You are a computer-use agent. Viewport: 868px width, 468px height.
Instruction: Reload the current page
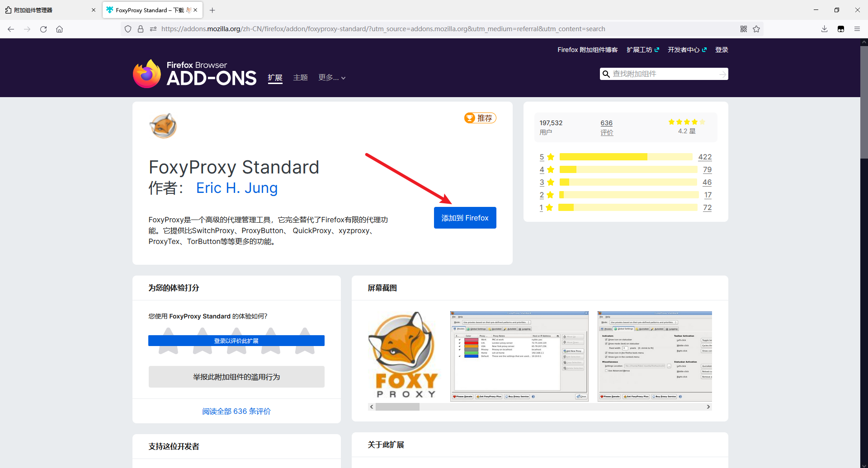43,29
